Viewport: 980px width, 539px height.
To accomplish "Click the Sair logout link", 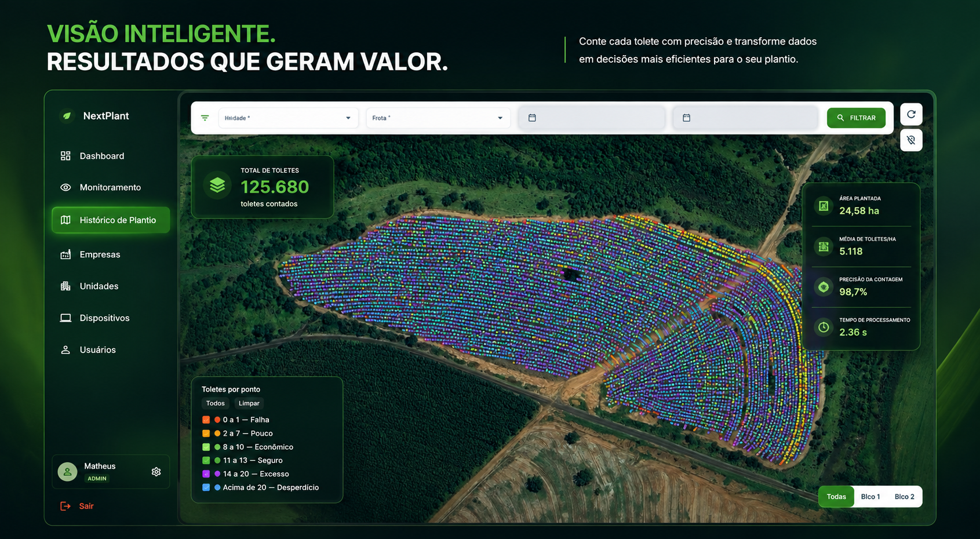I will [86, 506].
